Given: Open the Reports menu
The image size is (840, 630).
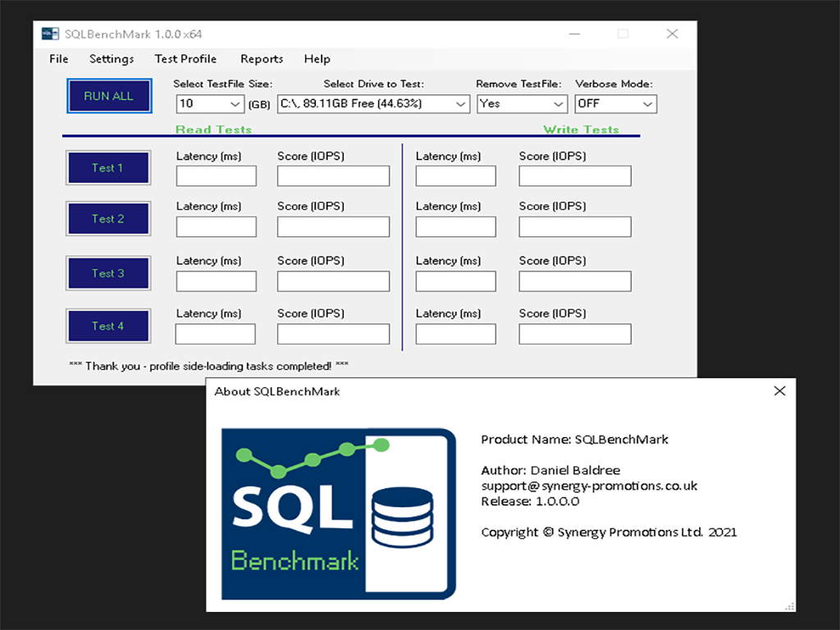Looking at the screenshot, I should pyautogui.click(x=262, y=59).
